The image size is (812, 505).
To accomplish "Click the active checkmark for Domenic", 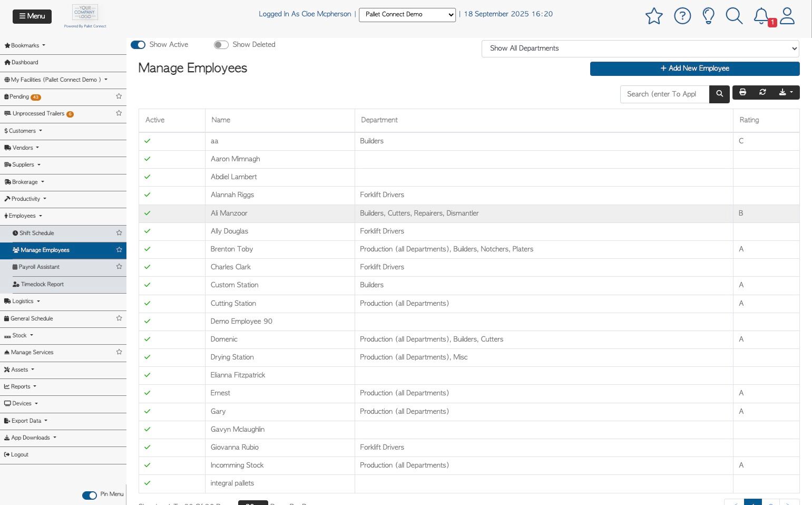I will point(148,339).
